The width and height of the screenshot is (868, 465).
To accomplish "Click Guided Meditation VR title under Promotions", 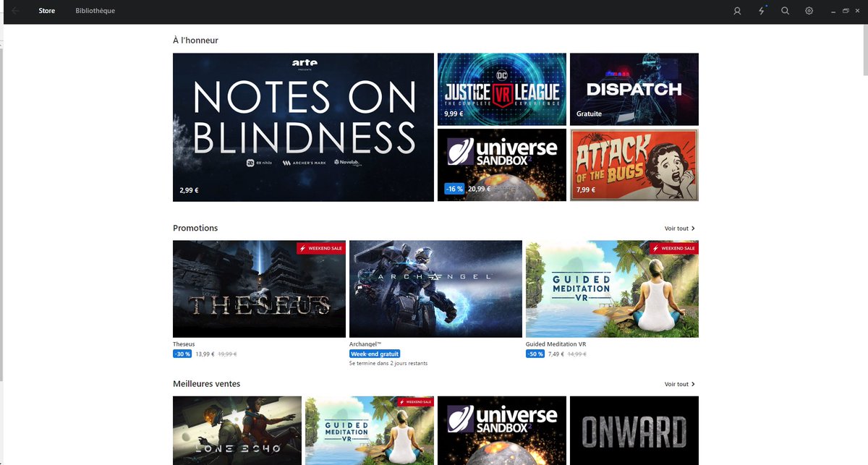I will pos(556,344).
